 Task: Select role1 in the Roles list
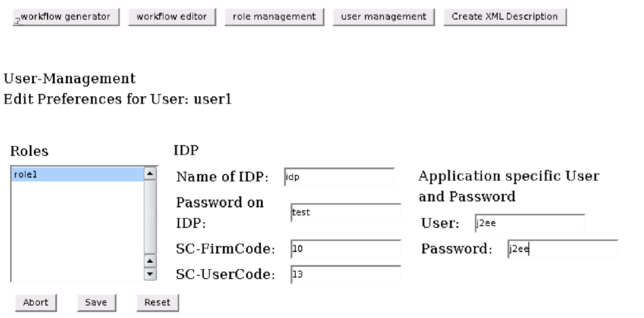(77, 174)
